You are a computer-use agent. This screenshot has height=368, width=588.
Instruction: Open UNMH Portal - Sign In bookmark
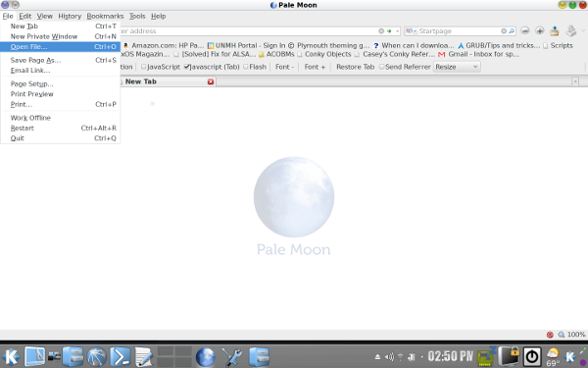coord(246,45)
